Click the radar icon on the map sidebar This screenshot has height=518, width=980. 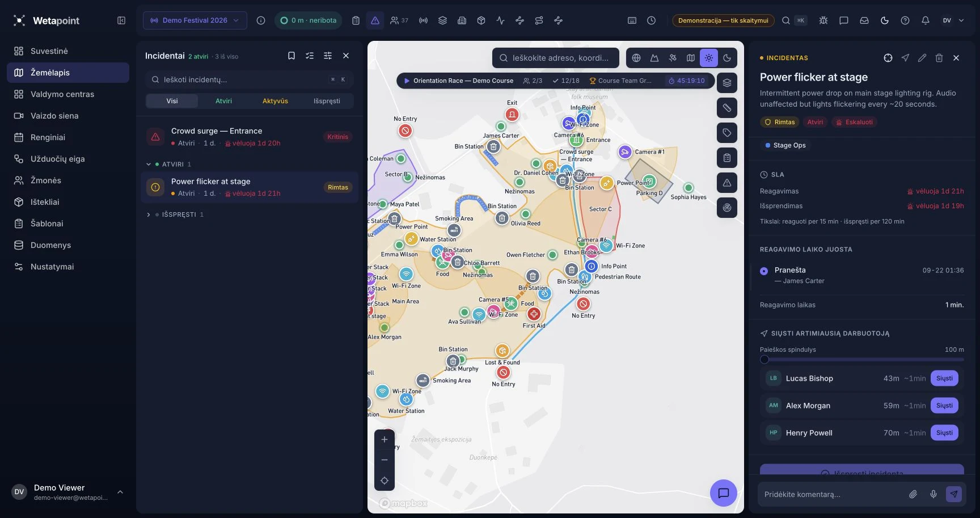727,208
